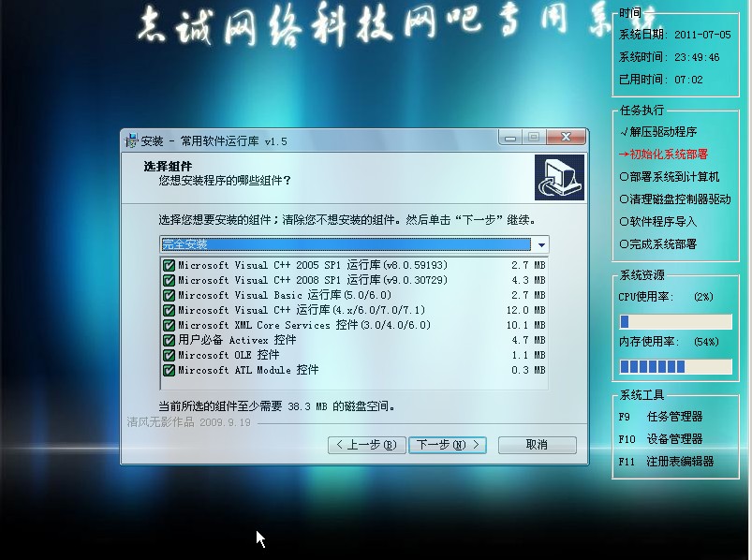Click the CPU使用率 progress bar
This screenshot has width=752, height=560.
click(x=676, y=322)
